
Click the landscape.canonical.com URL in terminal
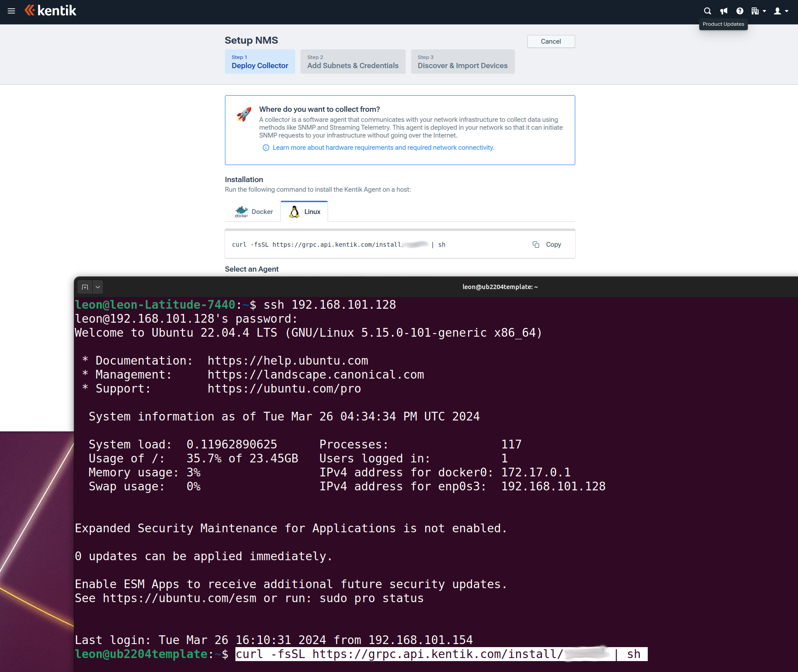pos(316,375)
